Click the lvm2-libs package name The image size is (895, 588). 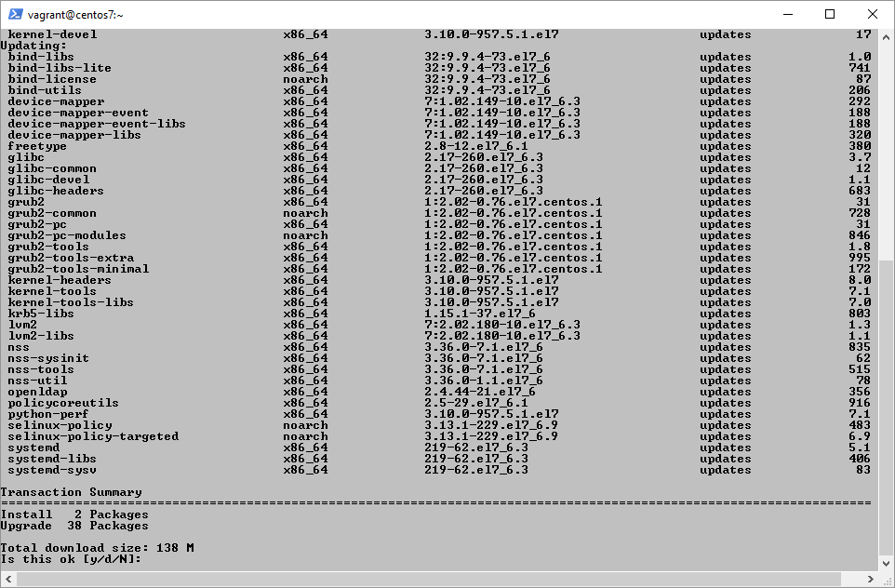pos(41,336)
